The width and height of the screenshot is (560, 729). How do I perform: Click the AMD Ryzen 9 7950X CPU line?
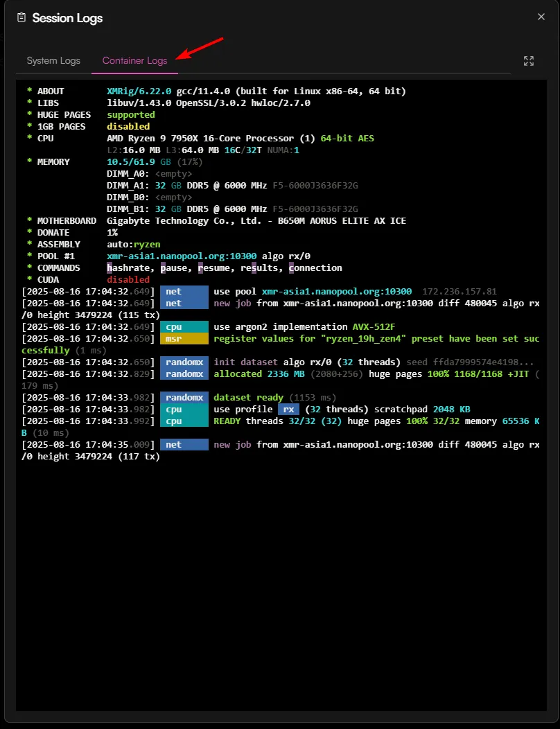[x=240, y=138]
